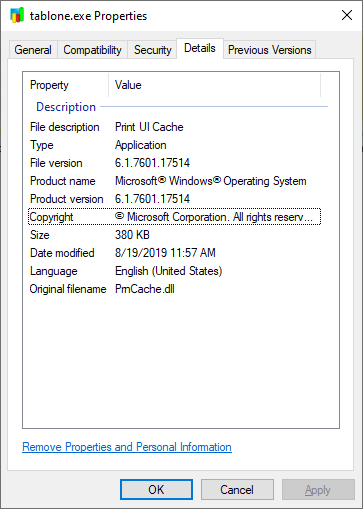Viewport: 363px width, 509px height.
Task: Click Product version value 6.1.7601.17514
Action: (152, 199)
